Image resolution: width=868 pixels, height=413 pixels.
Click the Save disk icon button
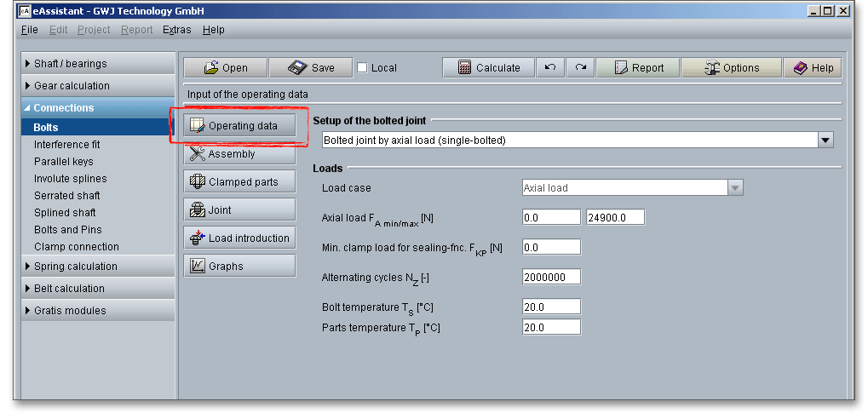click(x=311, y=68)
